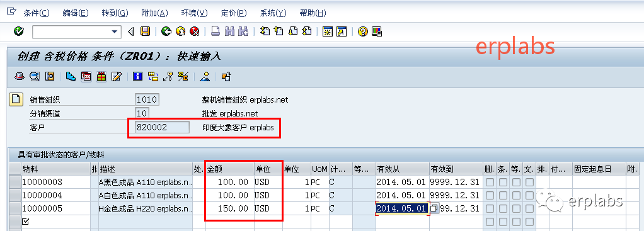Click the blue information icon

point(137,76)
